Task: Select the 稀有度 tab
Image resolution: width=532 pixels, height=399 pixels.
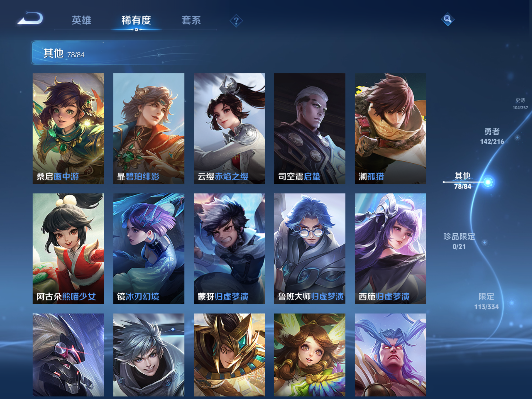Action: pyautogui.click(x=136, y=20)
